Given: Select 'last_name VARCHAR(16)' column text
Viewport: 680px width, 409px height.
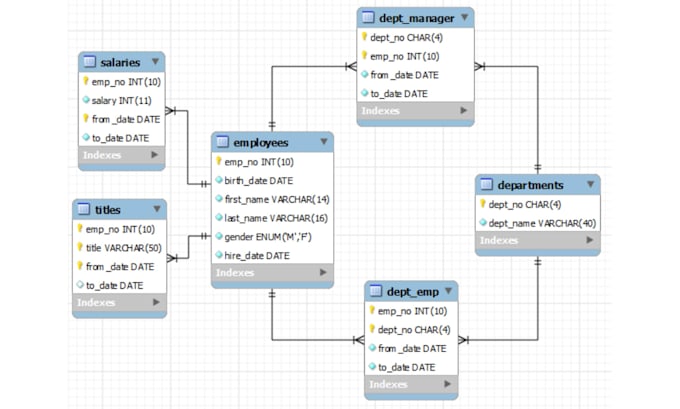Looking at the screenshot, I should tap(276, 218).
